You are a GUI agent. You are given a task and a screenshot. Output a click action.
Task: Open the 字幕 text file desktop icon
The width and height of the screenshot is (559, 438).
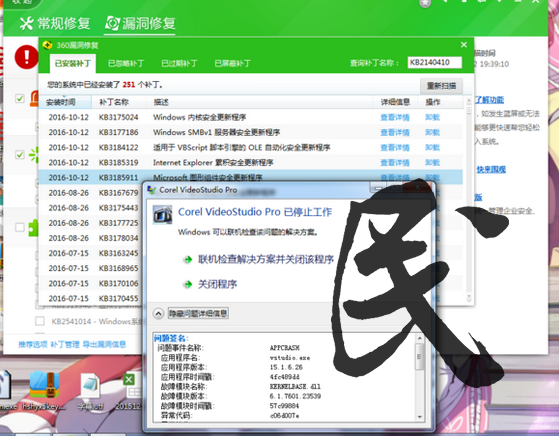click(x=90, y=391)
